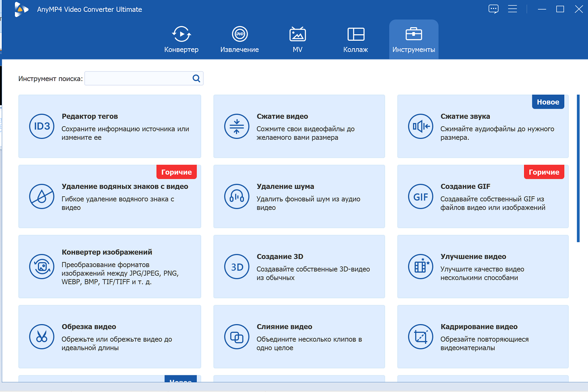Click the video cropping icon

[x=421, y=337]
